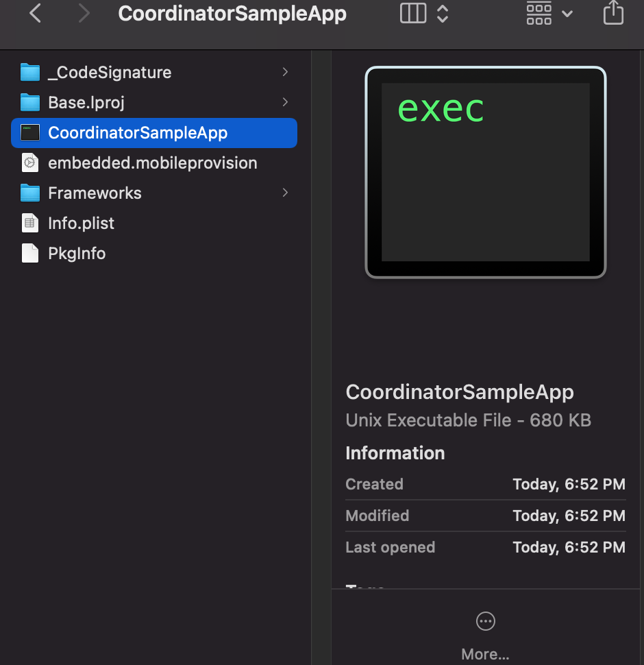Click the column view icon
Image resolution: width=644 pixels, height=665 pixels.
click(413, 13)
